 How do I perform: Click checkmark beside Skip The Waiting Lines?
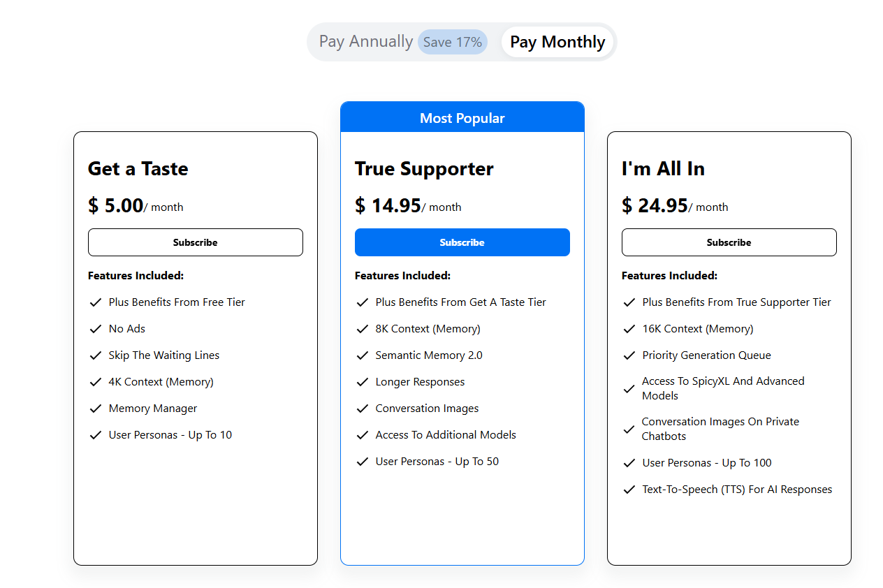pyautogui.click(x=96, y=355)
